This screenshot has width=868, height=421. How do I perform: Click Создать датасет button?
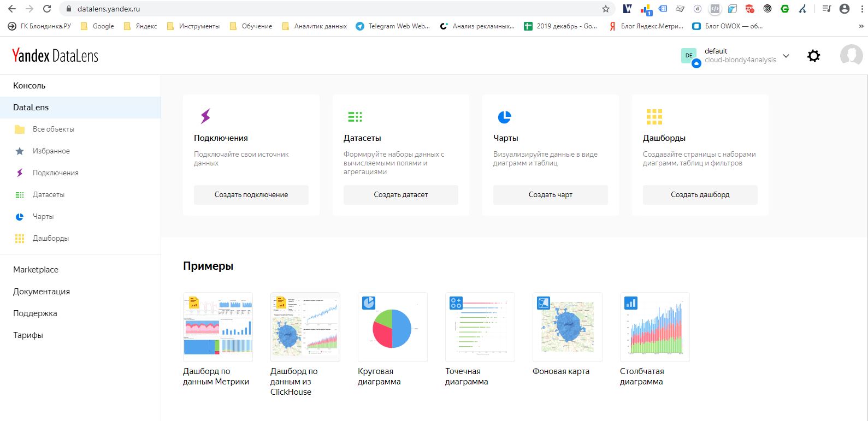tap(401, 195)
